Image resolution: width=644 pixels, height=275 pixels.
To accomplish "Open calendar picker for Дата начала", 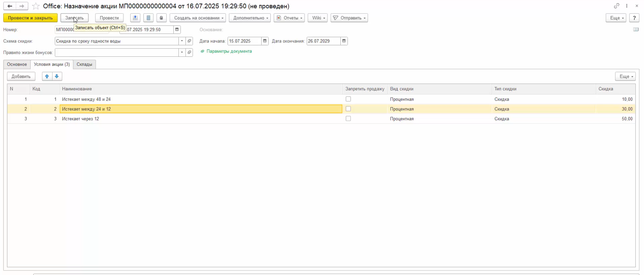I will point(265,41).
